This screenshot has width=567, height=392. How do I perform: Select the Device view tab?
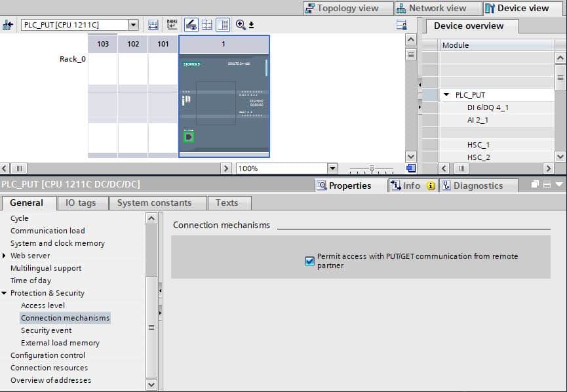pos(523,8)
